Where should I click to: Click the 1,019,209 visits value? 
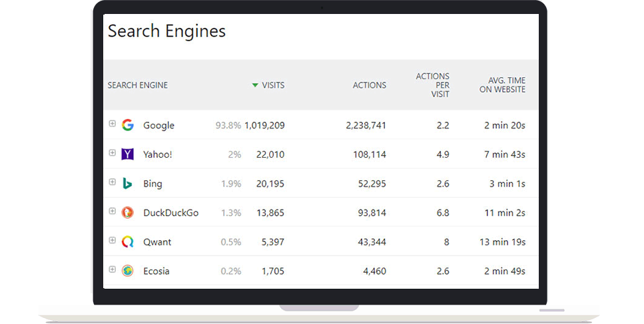pos(264,126)
